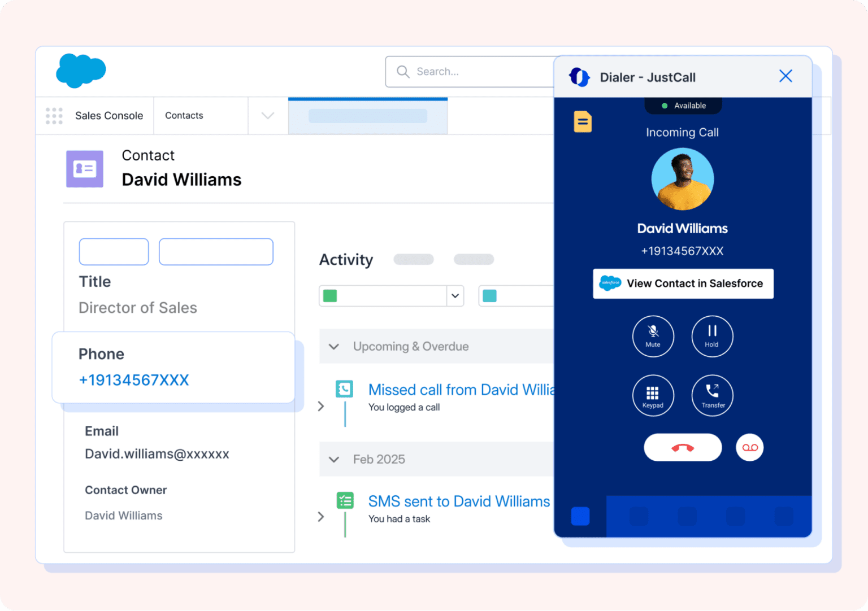The width and height of the screenshot is (868, 611).
Task: Open the Keypad in the dialer
Action: [x=653, y=395]
